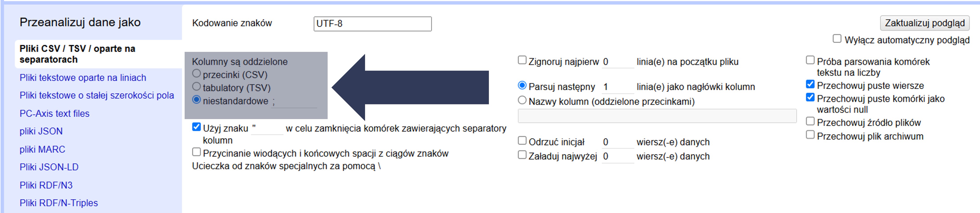
Task: Select przecinki (CSV) radio option
Action: coord(196,73)
